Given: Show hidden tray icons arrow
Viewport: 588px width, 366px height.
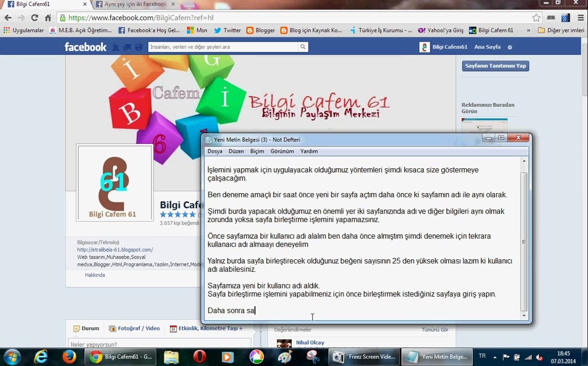Looking at the screenshot, I should click(494, 357).
